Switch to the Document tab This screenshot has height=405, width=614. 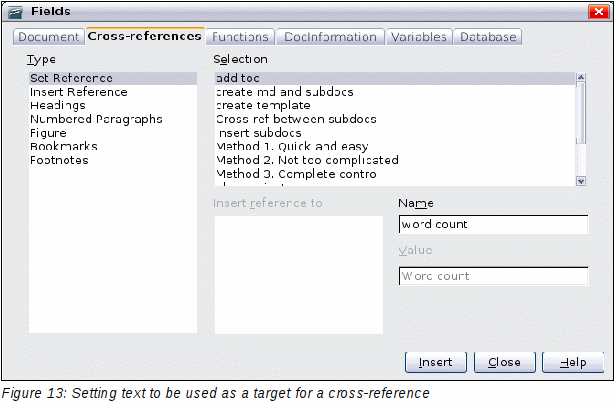49,37
